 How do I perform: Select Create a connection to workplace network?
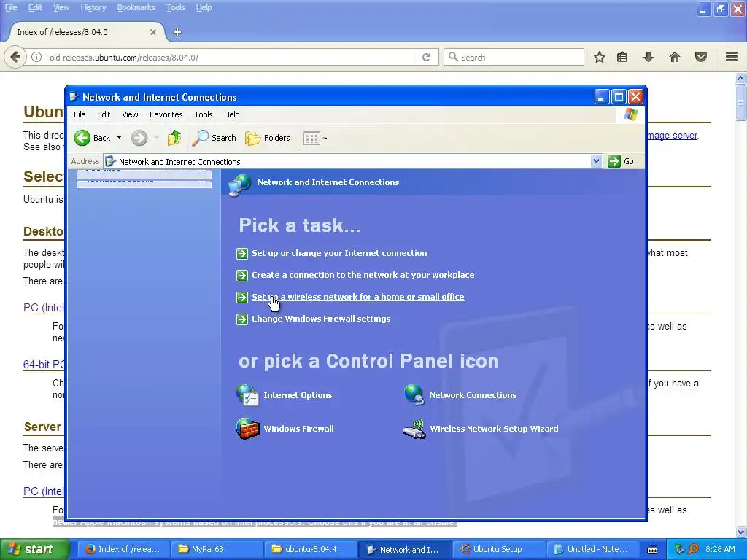363,275
